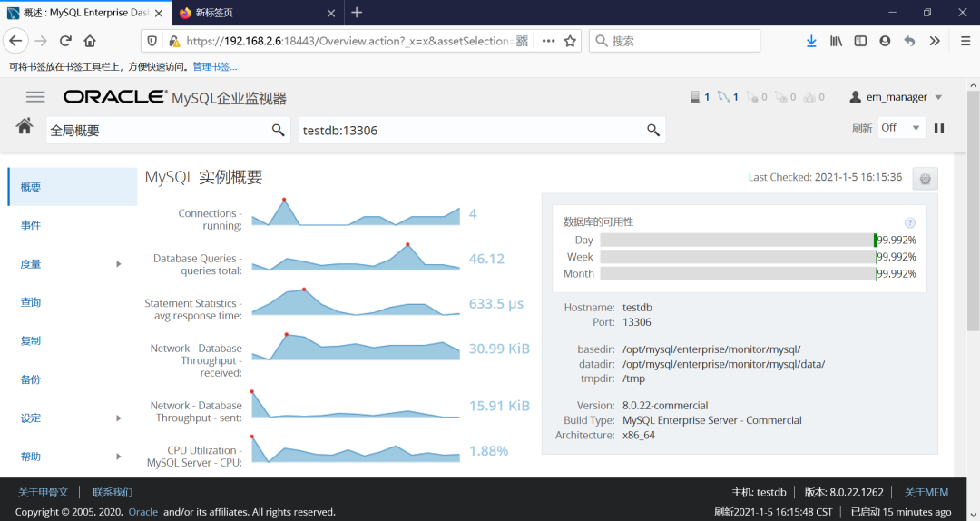Open the 管理书签 link
The height and width of the screenshot is (521, 980).
pyautogui.click(x=215, y=67)
